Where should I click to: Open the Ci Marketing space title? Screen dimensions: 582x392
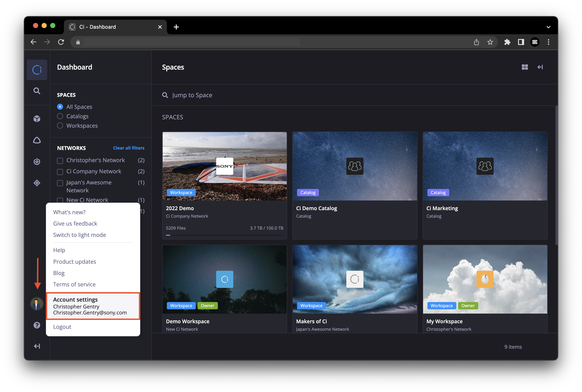[x=442, y=208]
